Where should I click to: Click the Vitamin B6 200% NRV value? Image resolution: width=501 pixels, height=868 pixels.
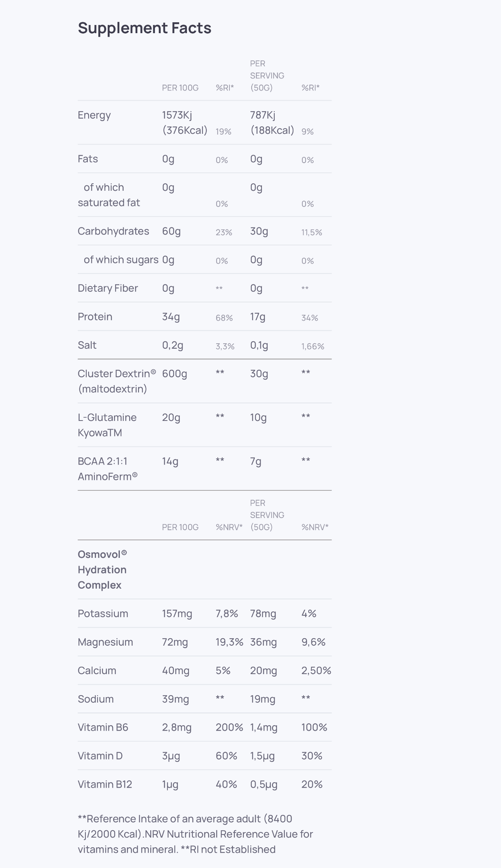point(229,728)
